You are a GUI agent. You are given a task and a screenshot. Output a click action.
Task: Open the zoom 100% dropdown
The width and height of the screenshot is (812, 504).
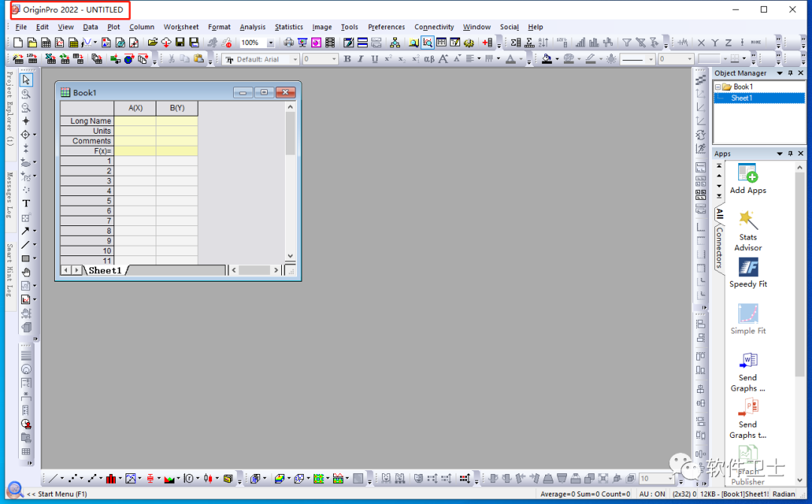point(271,42)
